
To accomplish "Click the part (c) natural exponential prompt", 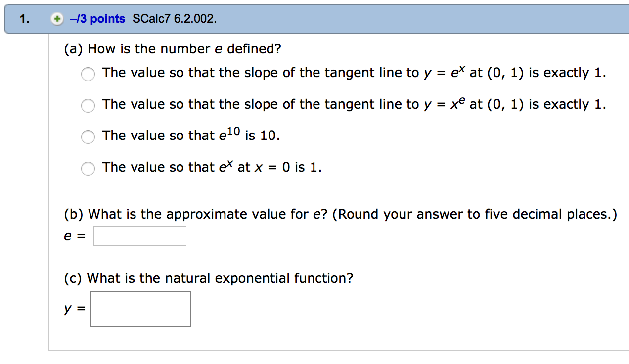I will (x=208, y=278).
